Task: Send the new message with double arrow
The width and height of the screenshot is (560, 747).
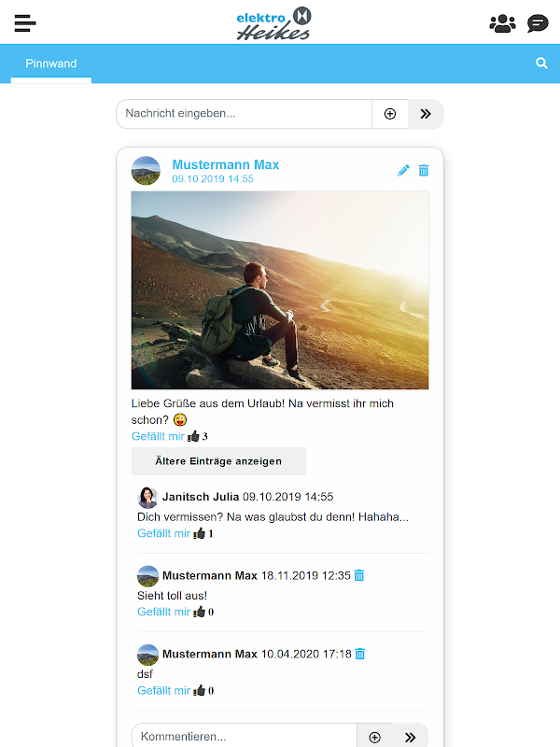Action: pos(426,114)
